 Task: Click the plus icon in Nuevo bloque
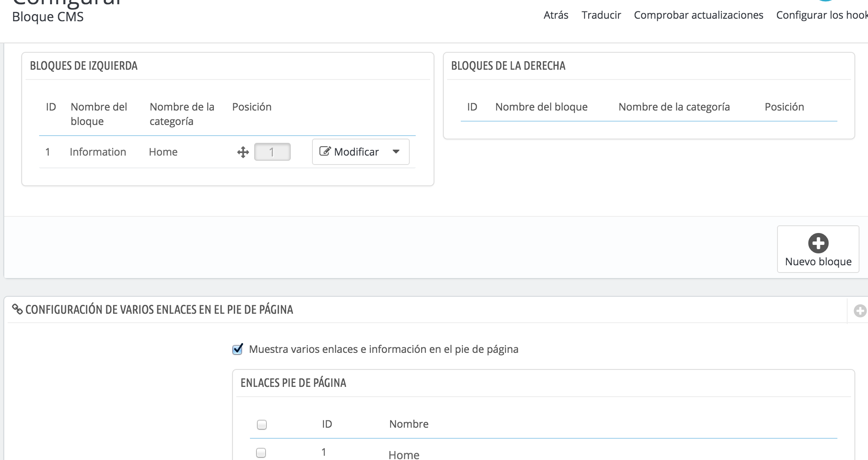(x=818, y=243)
